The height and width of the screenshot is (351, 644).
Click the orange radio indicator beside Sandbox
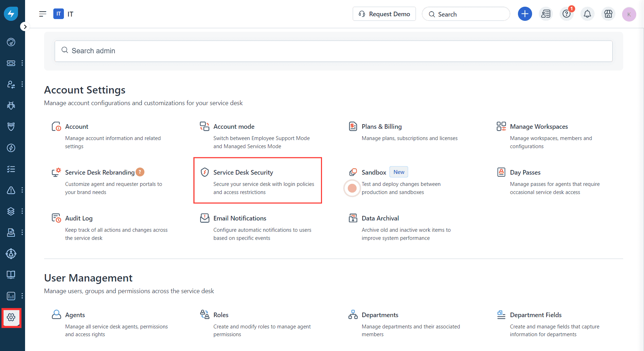click(352, 188)
